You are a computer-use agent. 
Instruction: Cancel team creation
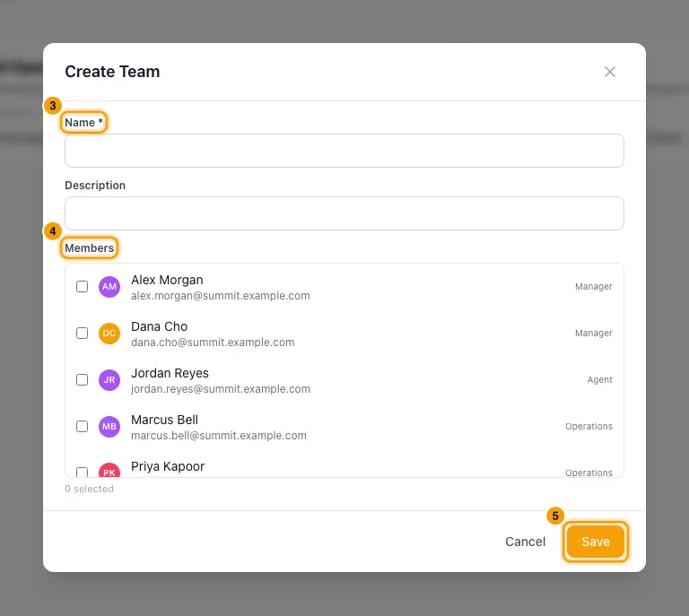click(525, 542)
